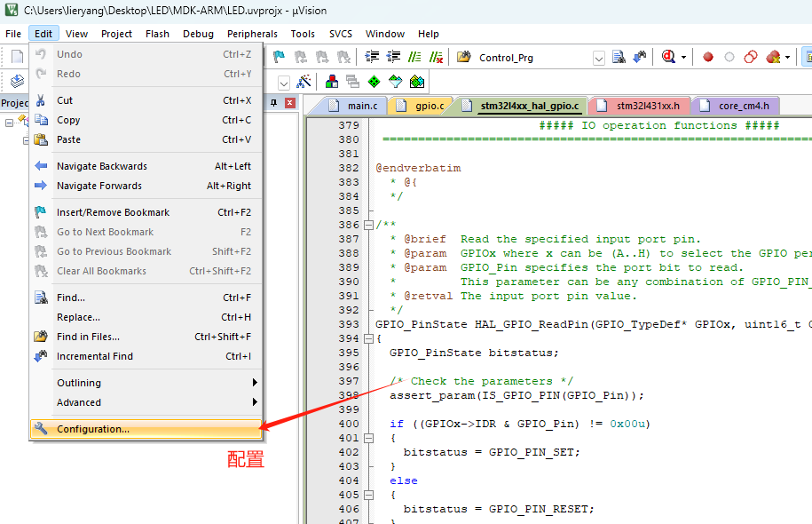This screenshot has width=812, height=524.
Task: Pin the Project panel
Action: (274, 103)
